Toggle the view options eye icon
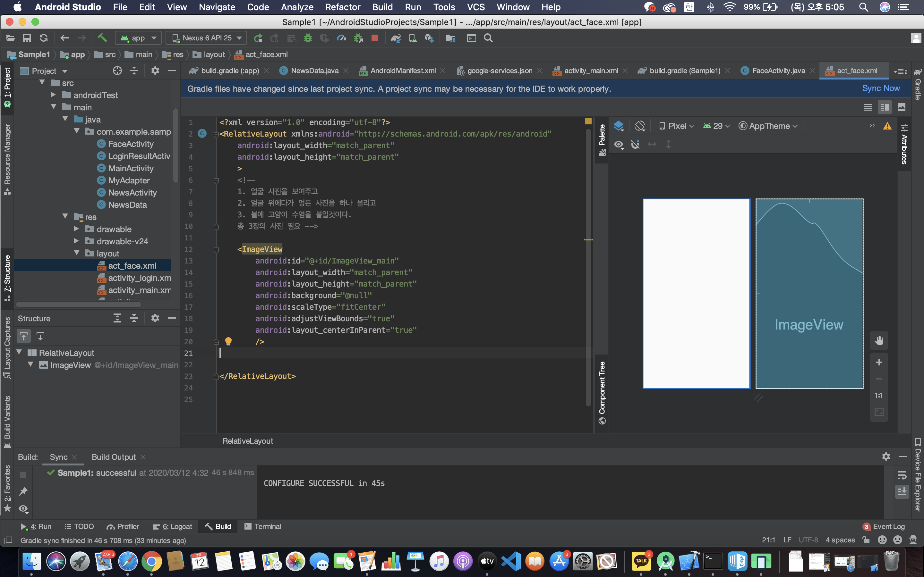The image size is (924, 577). click(x=619, y=145)
